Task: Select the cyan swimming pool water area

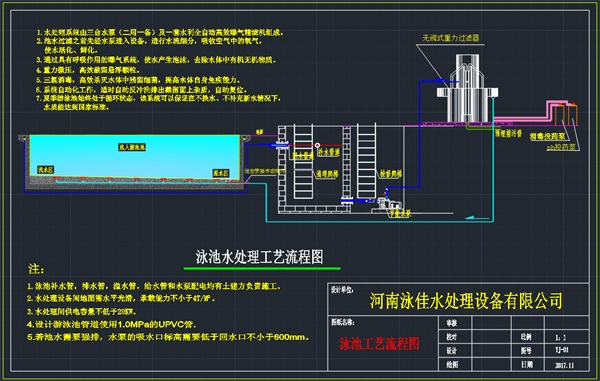Action: pyautogui.click(x=134, y=156)
